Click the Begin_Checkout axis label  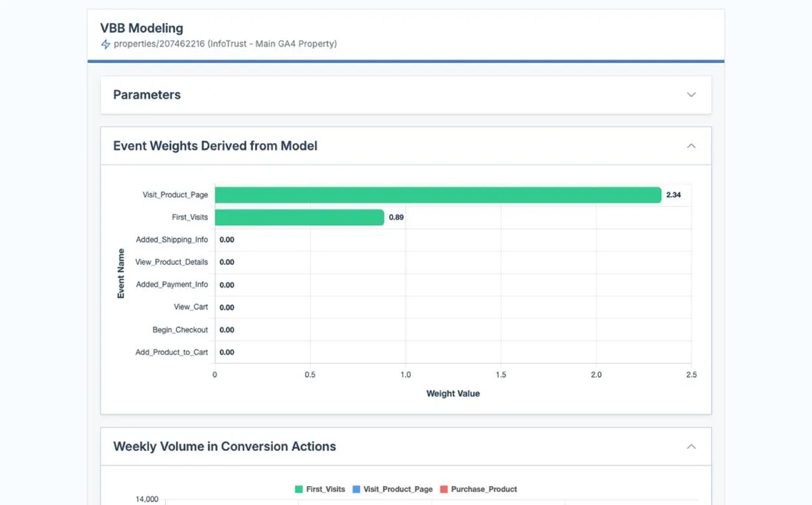click(180, 330)
